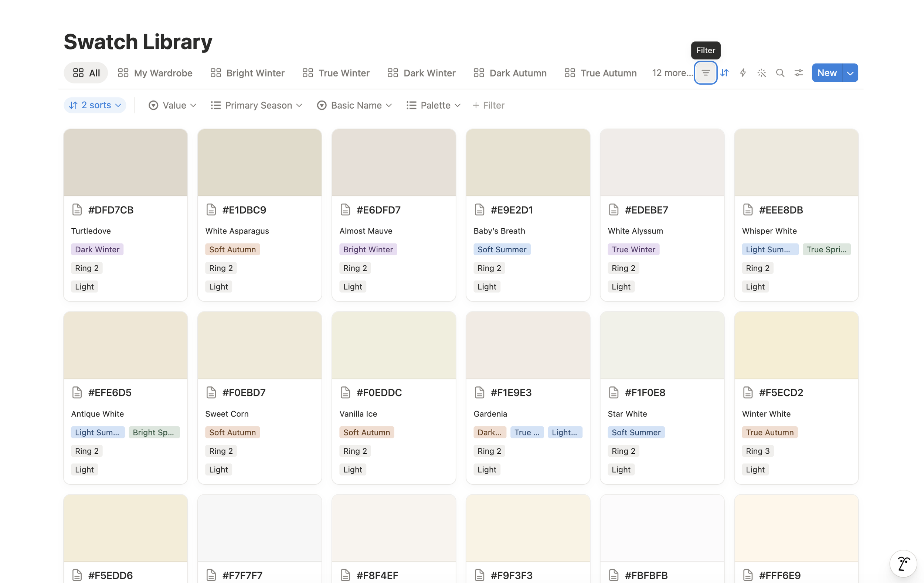Open the #F5ECD2 card title
924x583 pixels.
pyautogui.click(x=781, y=392)
